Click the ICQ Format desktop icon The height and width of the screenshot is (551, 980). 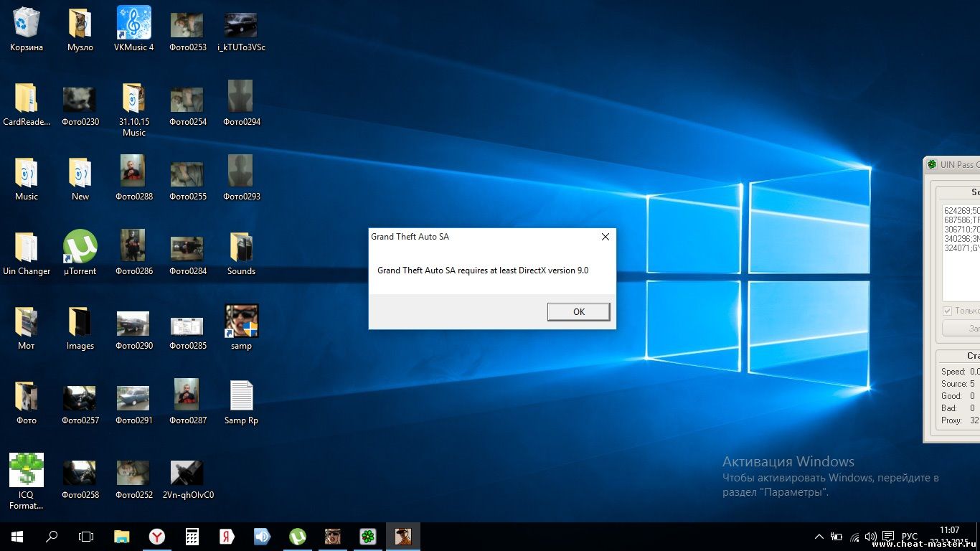27,471
